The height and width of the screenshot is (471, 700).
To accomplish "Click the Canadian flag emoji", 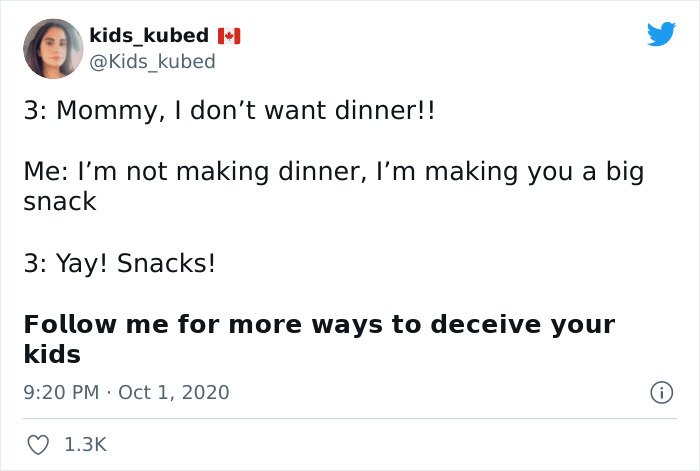I will pyautogui.click(x=229, y=36).
